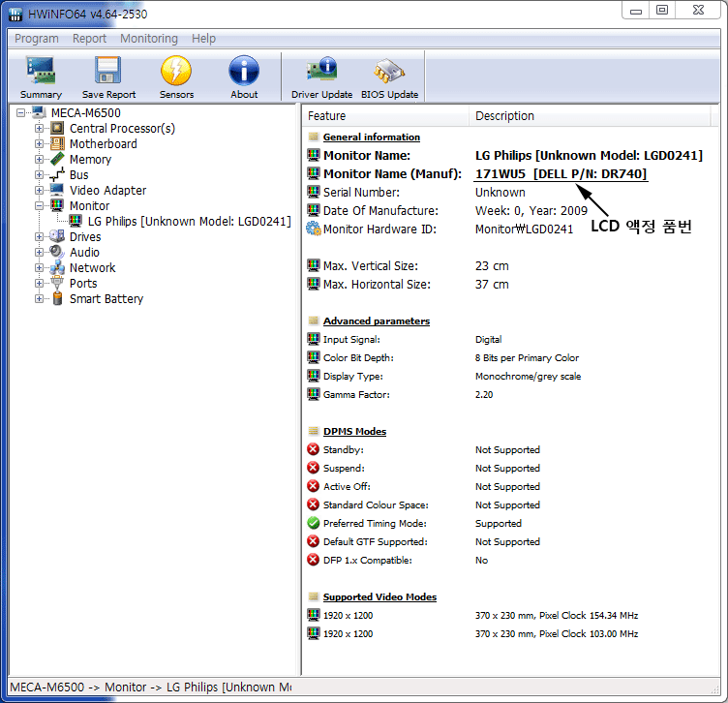The height and width of the screenshot is (703, 728).
Task: Click the Supported Video Modes heading
Action: pyautogui.click(x=379, y=596)
